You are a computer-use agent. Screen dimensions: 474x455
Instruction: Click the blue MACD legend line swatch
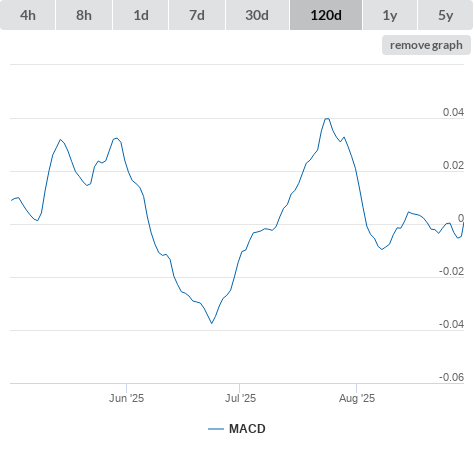coord(216,429)
